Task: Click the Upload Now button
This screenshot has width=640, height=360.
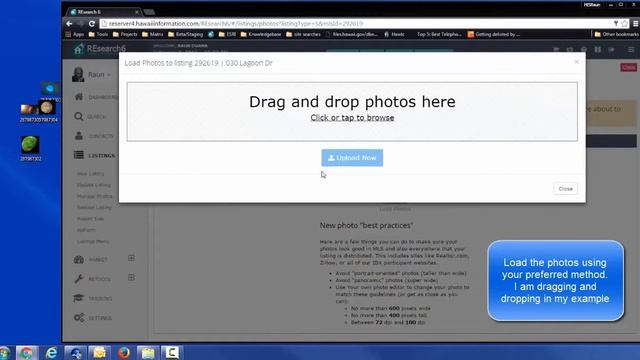Action: (352, 158)
